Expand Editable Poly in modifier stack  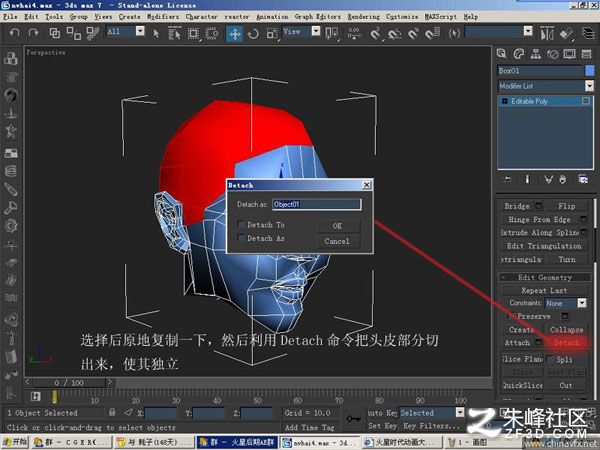click(504, 101)
